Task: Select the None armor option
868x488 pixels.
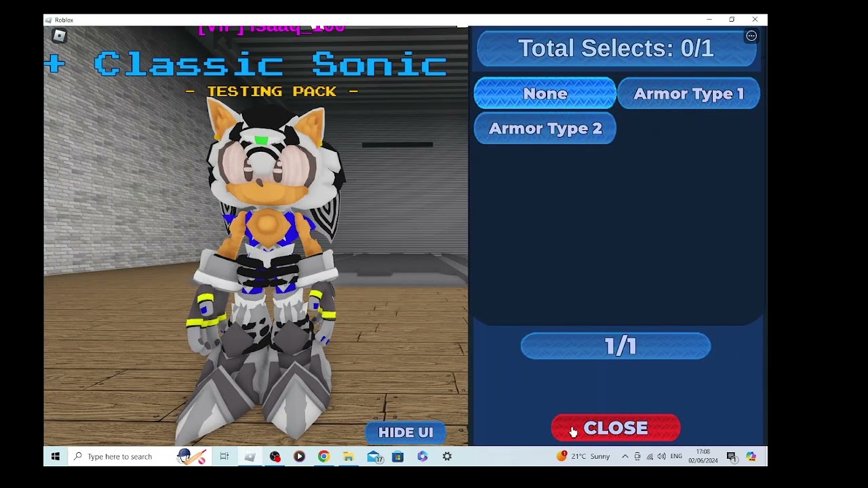Action: coord(545,94)
